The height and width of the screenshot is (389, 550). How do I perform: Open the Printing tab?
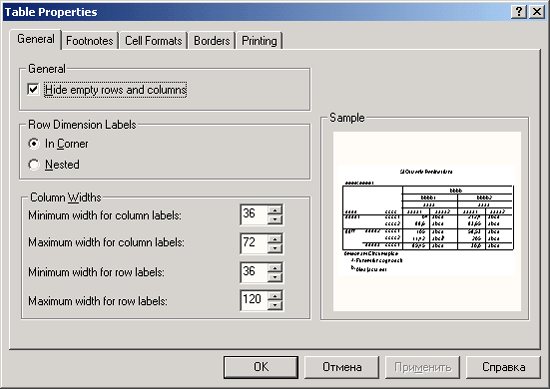coord(259,41)
